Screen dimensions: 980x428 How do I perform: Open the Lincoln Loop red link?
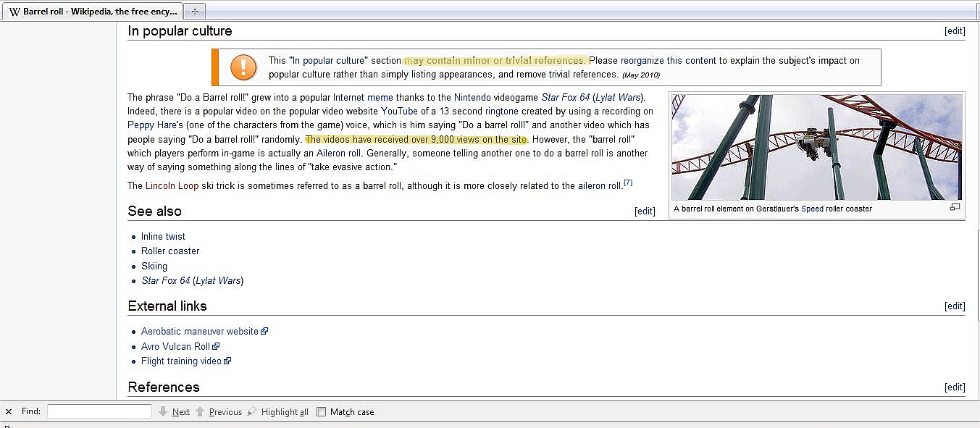tap(172, 186)
